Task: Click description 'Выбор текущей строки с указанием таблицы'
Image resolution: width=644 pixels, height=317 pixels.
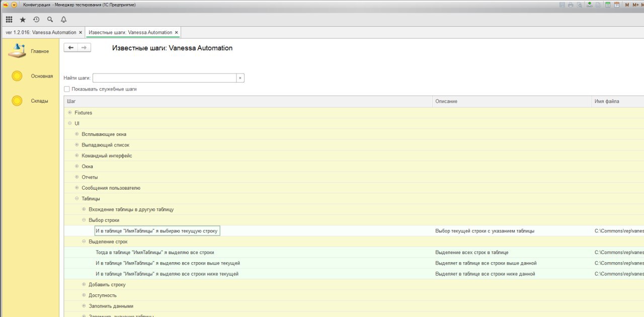Action: [485, 231]
